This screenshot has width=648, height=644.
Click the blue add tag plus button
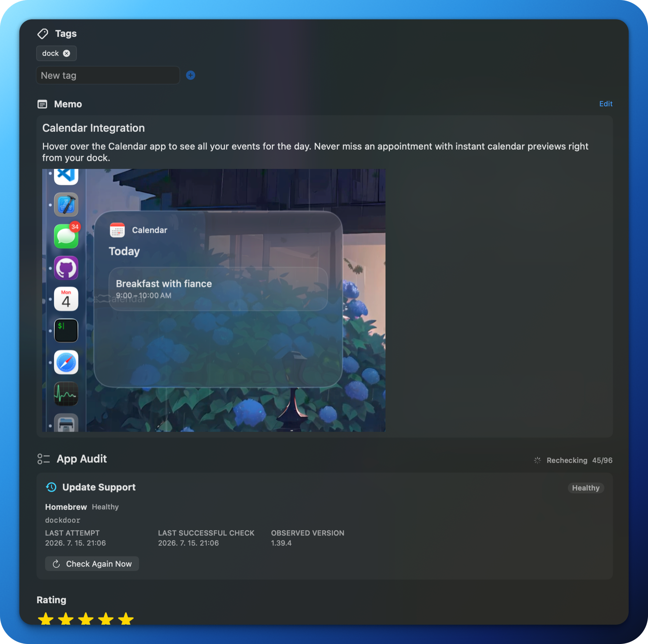point(190,75)
